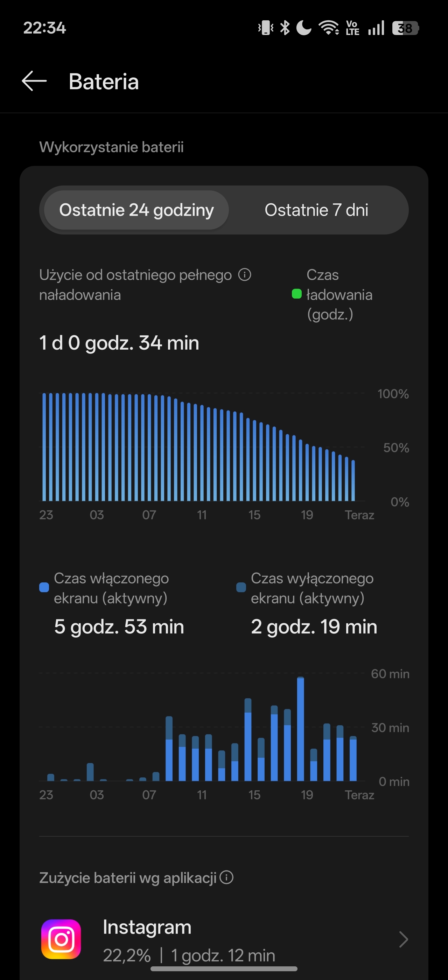Open Instagram 22,2% usage entry
Screen dimensions: 448x980
pos(224,939)
